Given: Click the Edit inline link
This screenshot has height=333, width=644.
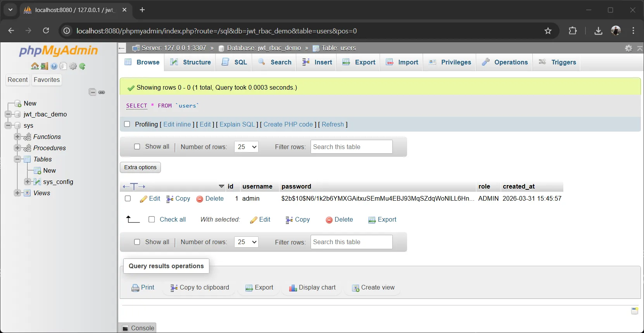Looking at the screenshot, I should 177,124.
